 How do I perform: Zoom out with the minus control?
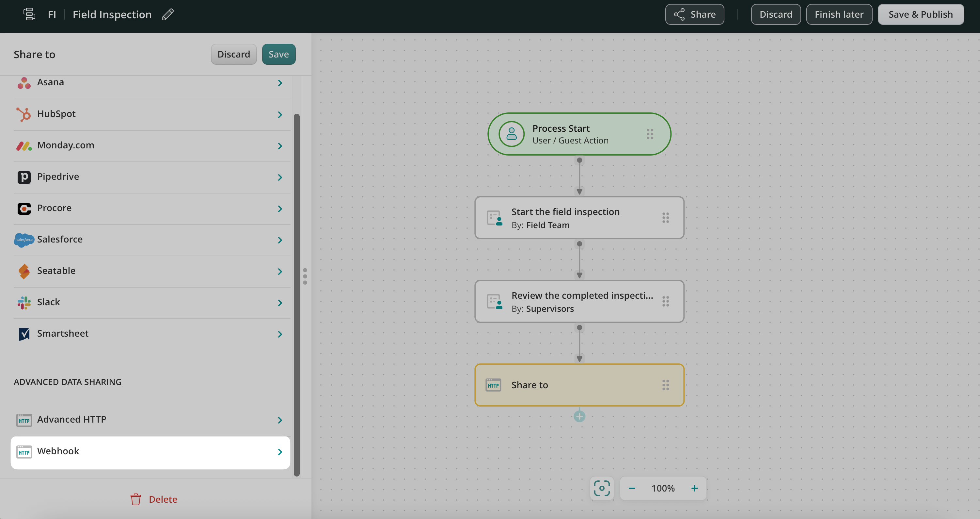[x=632, y=488]
